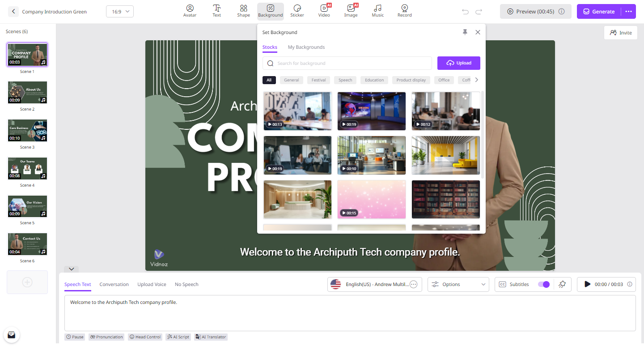Open the chat support icon
Image resolution: width=644 pixels, height=346 pixels.
(12, 334)
